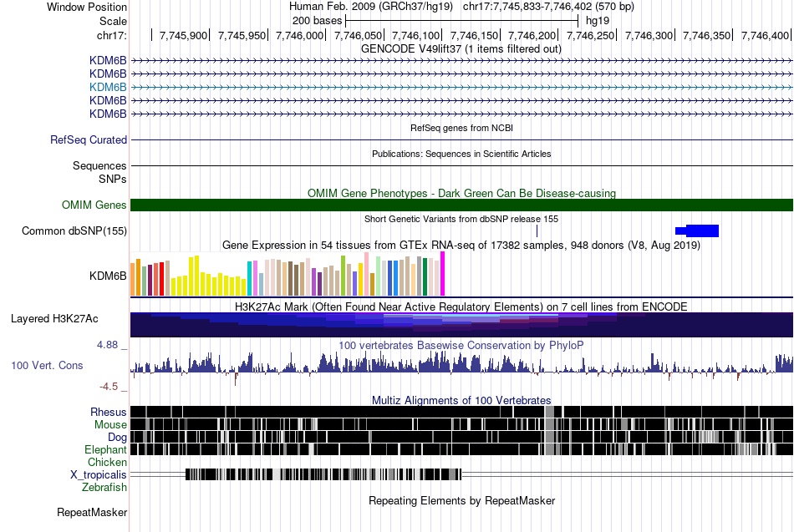
Task: Select the Rhesus species label
Action: [x=109, y=412]
